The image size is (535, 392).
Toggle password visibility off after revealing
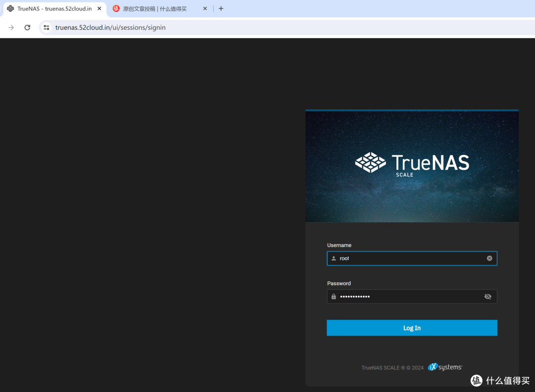click(487, 296)
